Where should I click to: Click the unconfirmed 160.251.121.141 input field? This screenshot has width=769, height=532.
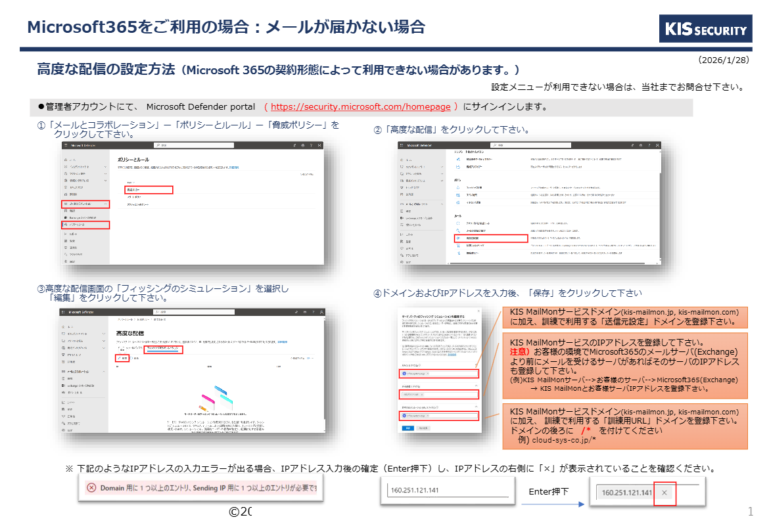[x=448, y=490]
